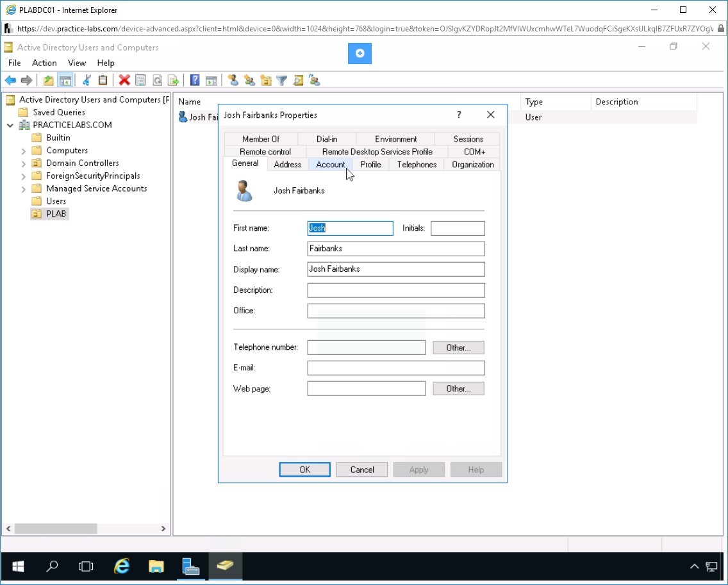Open the Dial-in tab
Screen dimensions: 728x585
coord(327,139)
